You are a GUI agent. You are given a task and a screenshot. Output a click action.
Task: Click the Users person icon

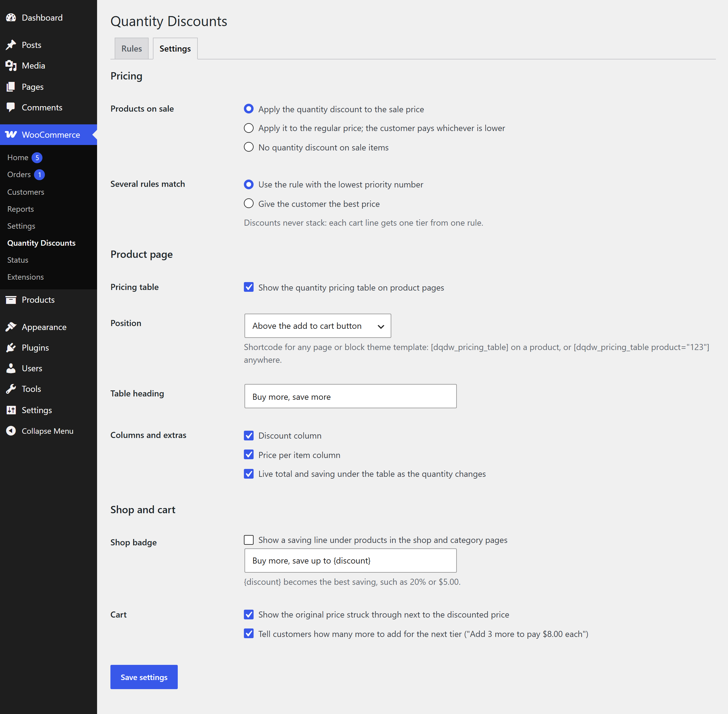coord(11,368)
